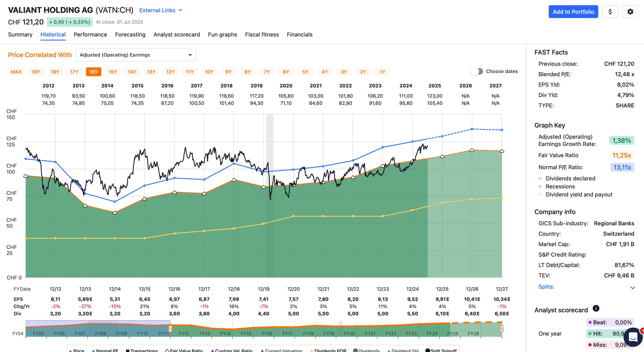This screenshot has height=352, width=644.
Task: Select the MAX time range
Action: click(x=16, y=72)
